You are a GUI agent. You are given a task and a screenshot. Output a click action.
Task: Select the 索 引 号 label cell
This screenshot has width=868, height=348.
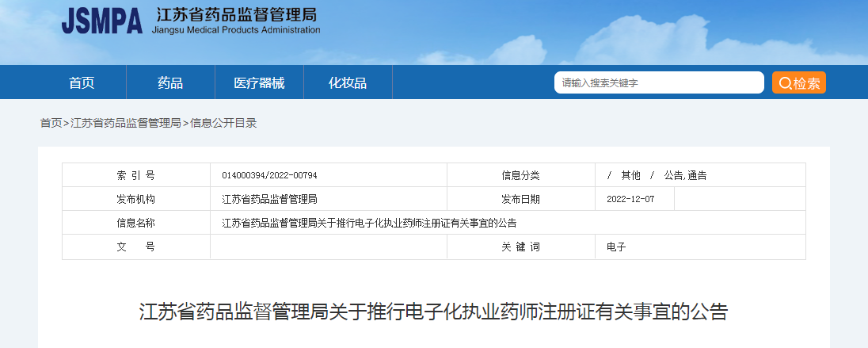[136, 176]
